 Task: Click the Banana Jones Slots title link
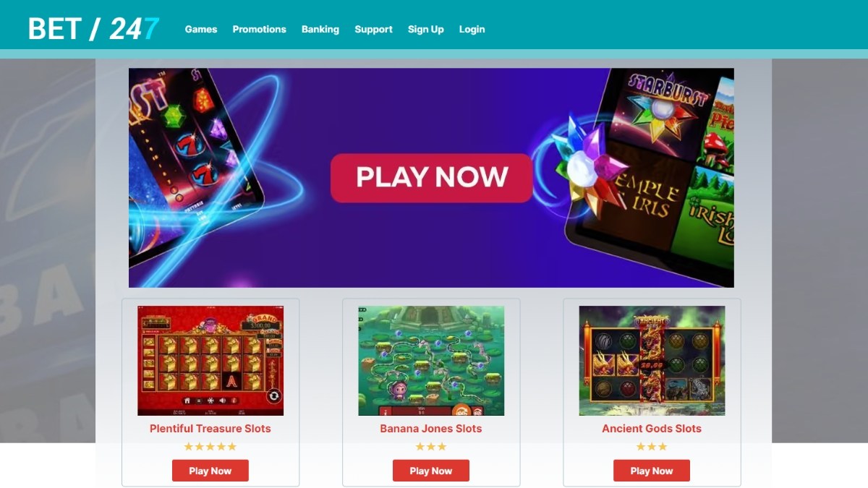431,429
